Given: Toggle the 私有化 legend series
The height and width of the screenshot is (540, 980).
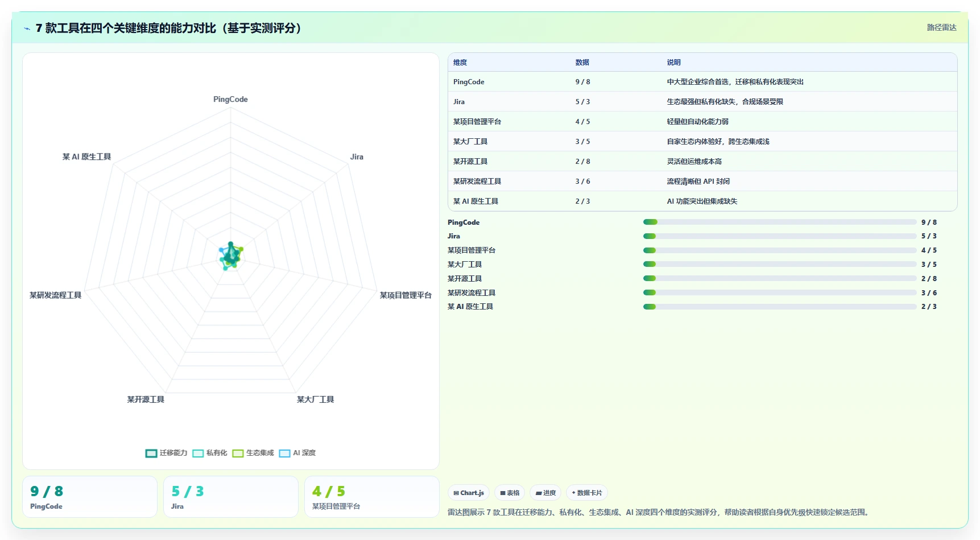Looking at the screenshot, I should (209, 453).
